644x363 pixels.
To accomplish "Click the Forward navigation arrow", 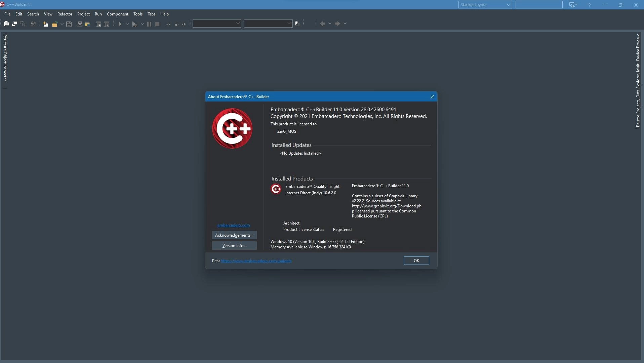I will [x=337, y=24].
